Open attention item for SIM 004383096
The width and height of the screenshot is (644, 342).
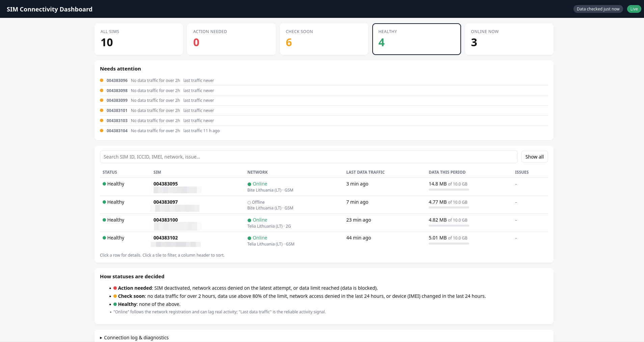tap(324, 81)
